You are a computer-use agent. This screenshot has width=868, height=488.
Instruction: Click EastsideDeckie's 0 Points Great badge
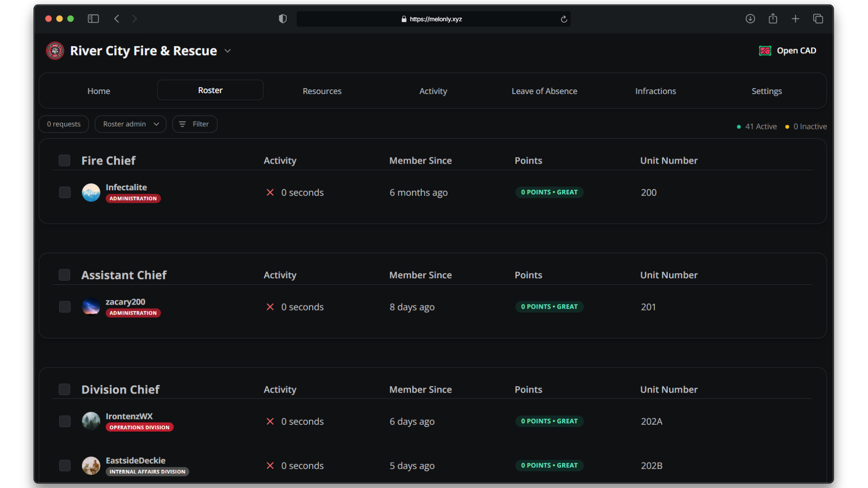(x=549, y=465)
